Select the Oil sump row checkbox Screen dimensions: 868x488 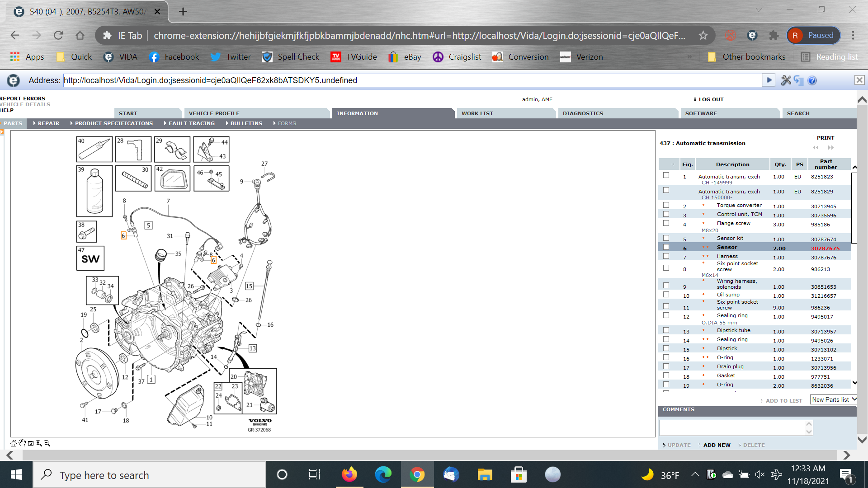666,295
